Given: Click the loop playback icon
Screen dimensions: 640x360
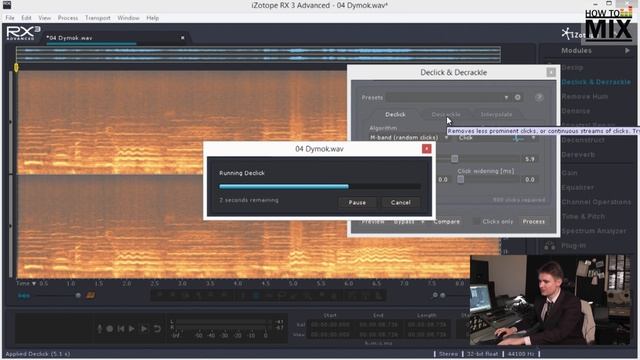Looking at the screenshot, I should (157, 329).
